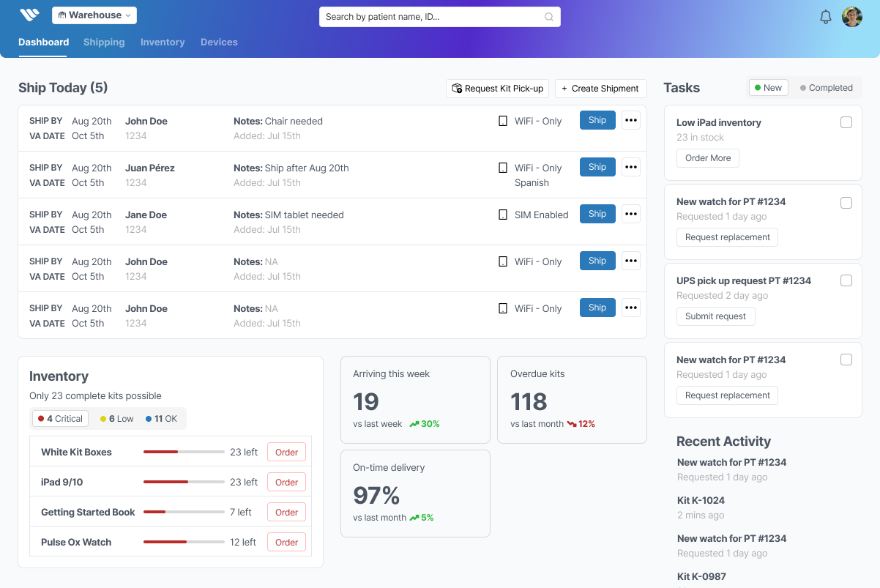Click Order More for low iPad inventory
Viewport: 880px width, 588px height.
(707, 157)
